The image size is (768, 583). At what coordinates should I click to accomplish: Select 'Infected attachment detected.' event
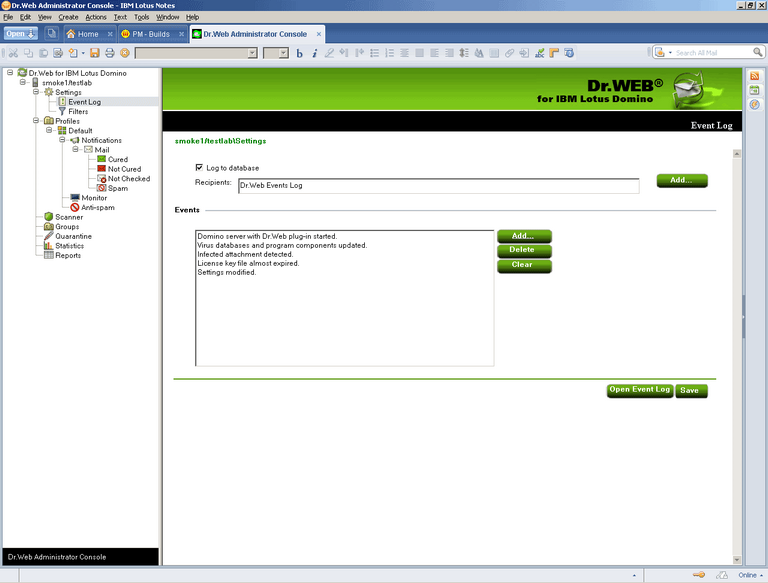click(245, 254)
